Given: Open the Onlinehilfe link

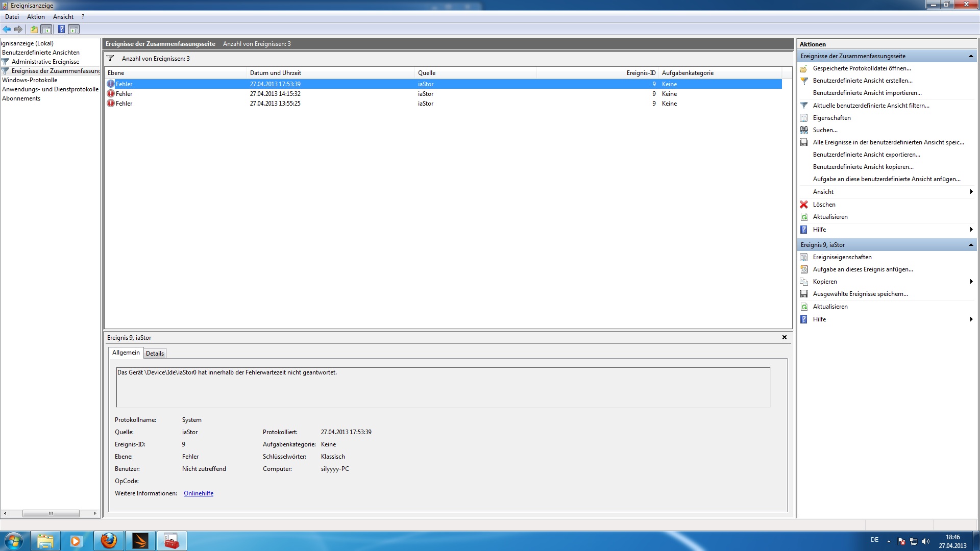Looking at the screenshot, I should tap(199, 493).
